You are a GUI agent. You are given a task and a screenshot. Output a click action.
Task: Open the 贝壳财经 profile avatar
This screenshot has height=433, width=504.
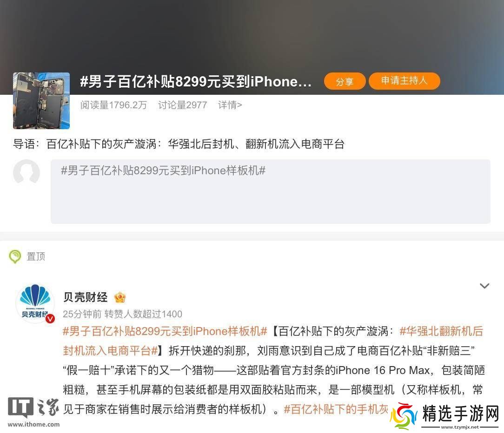click(35, 303)
